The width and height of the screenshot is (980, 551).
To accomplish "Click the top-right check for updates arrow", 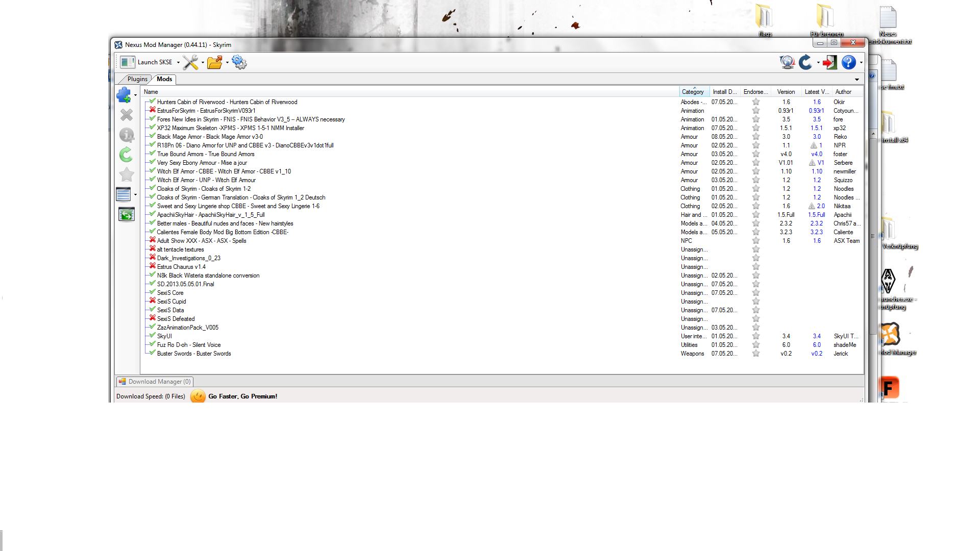I will [x=805, y=62].
